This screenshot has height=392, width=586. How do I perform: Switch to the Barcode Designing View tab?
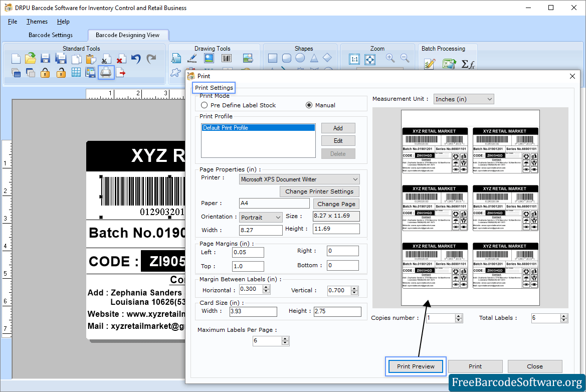(x=127, y=35)
